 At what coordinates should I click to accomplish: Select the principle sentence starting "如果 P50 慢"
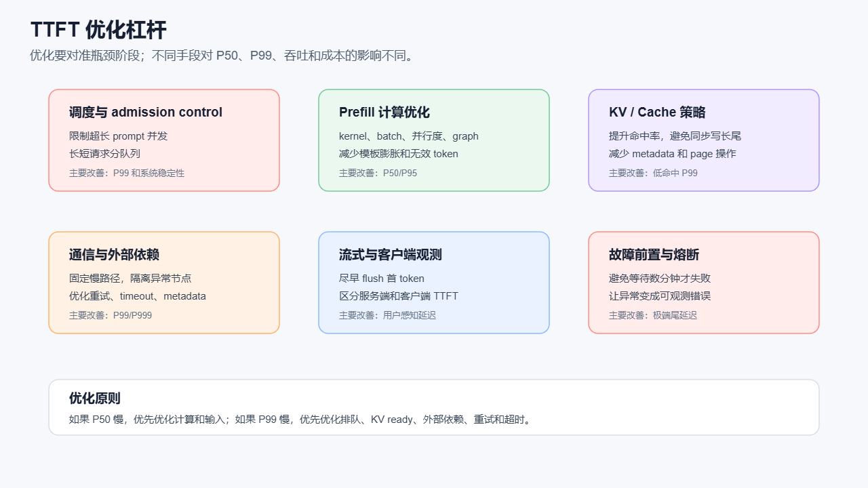(302, 420)
